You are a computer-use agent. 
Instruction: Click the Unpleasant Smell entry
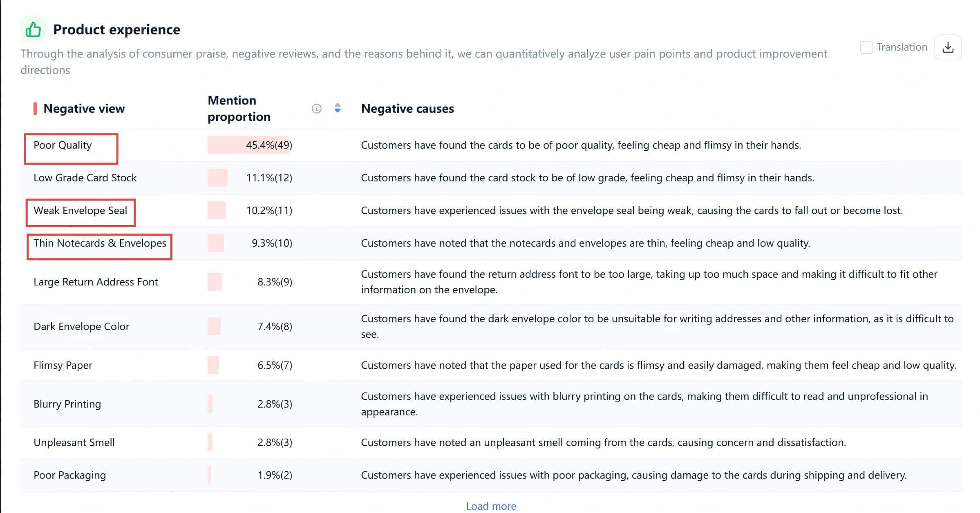pos(74,443)
